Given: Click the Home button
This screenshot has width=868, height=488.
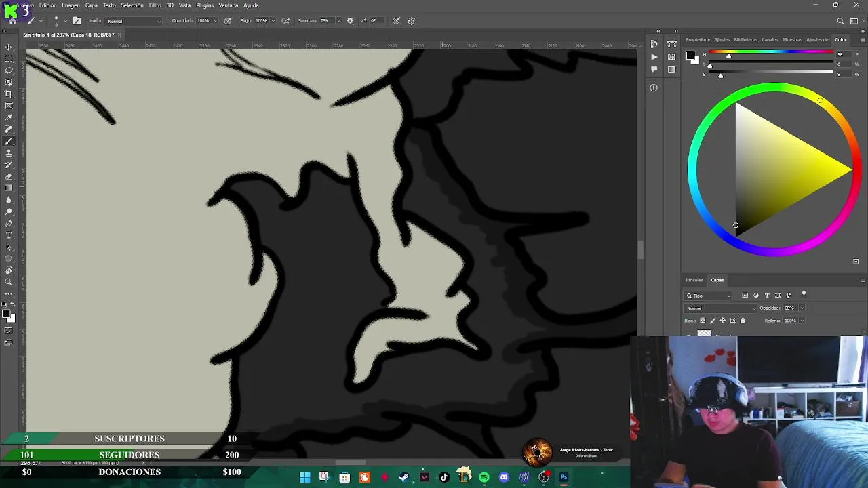Looking at the screenshot, I should 12,21.
